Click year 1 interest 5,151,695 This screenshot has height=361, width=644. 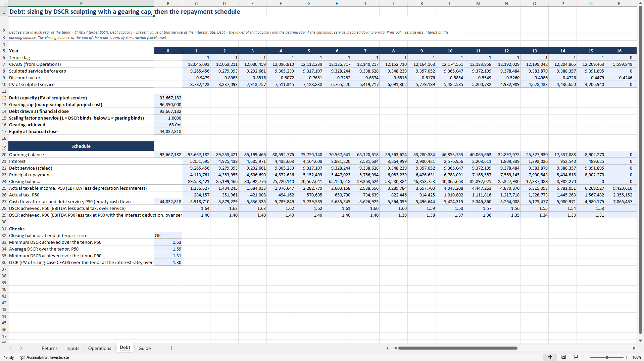pos(196,161)
